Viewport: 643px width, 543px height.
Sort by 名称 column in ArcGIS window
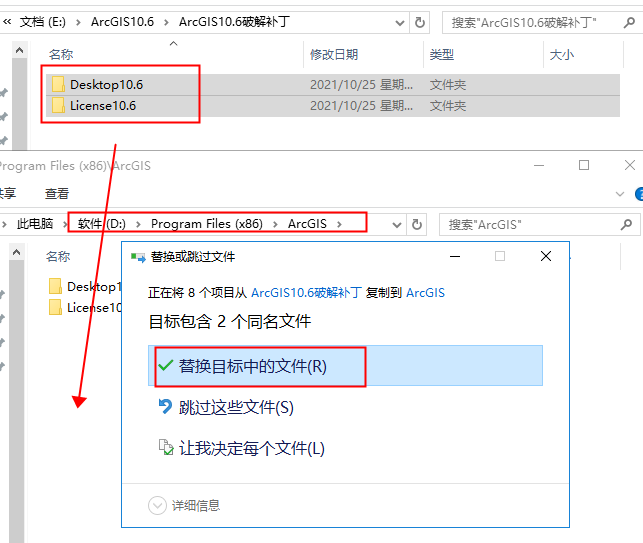coord(58,256)
